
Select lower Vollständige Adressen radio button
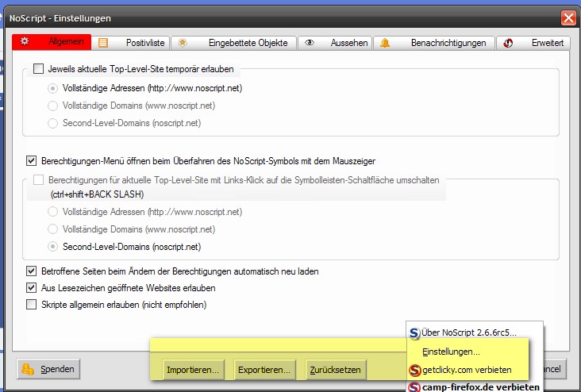pyautogui.click(x=52, y=212)
